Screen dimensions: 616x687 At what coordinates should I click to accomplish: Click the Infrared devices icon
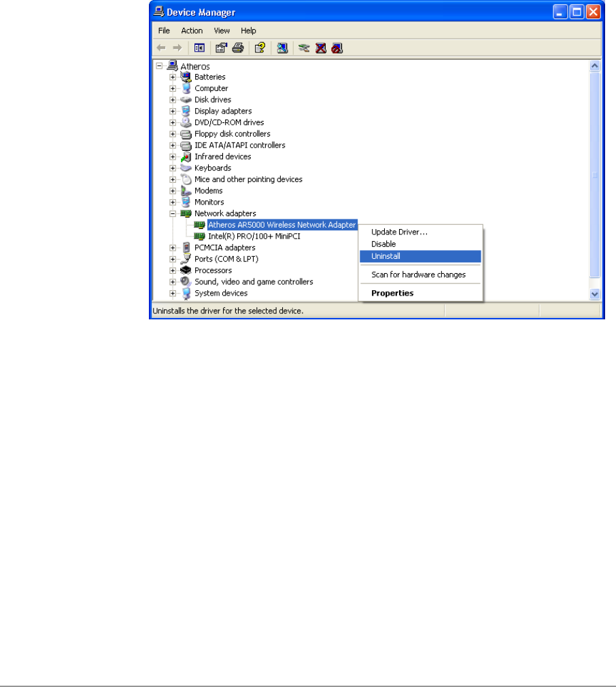pyautogui.click(x=186, y=156)
